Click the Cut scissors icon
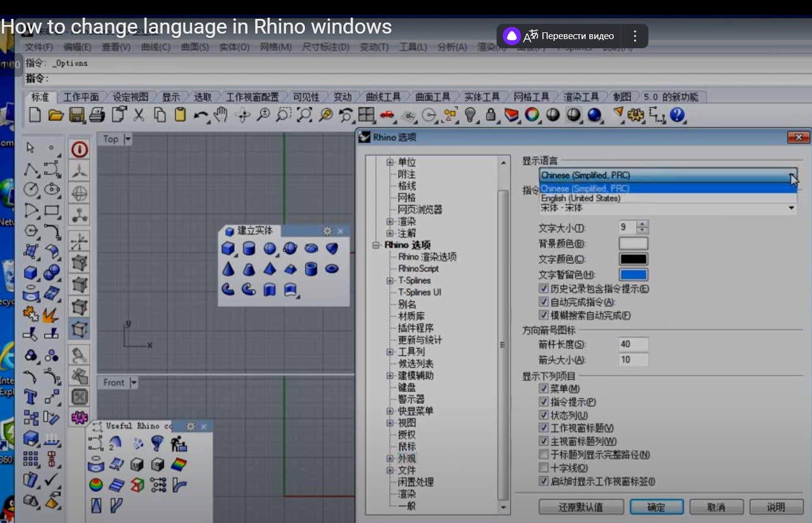 139,115
